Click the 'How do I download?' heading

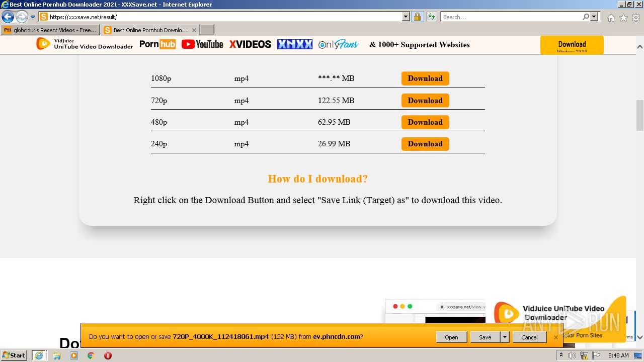(x=318, y=179)
